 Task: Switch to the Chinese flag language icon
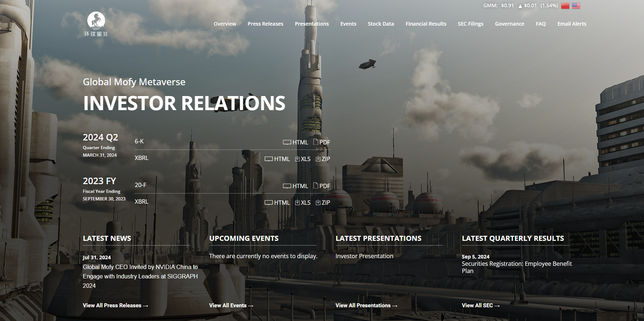tap(565, 6)
